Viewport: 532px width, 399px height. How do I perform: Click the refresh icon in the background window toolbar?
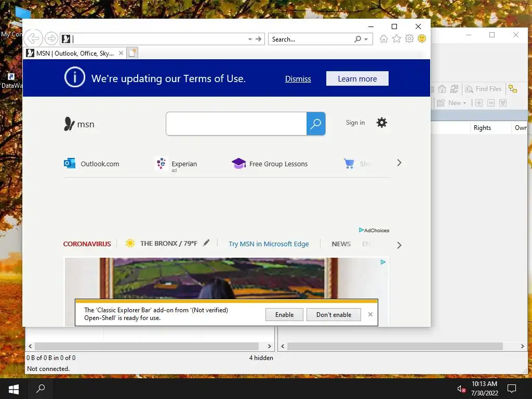click(454, 89)
